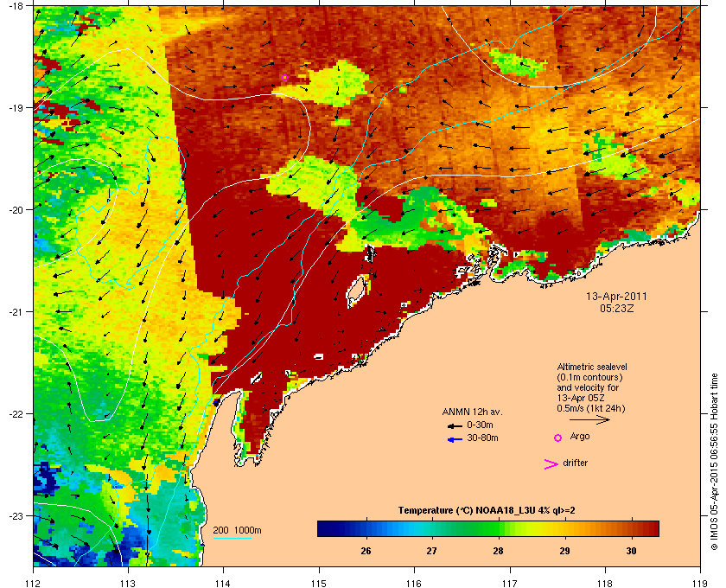Screen dimensions: 726x588
Task: Click the date label 13-Apr-2011
Action: coord(616,296)
